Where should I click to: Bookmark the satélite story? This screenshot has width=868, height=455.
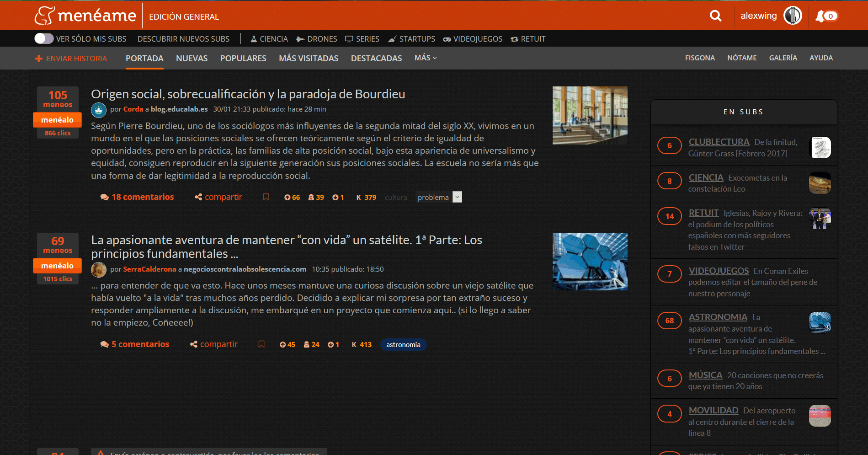pyautogui.click(x=261, y=344)
